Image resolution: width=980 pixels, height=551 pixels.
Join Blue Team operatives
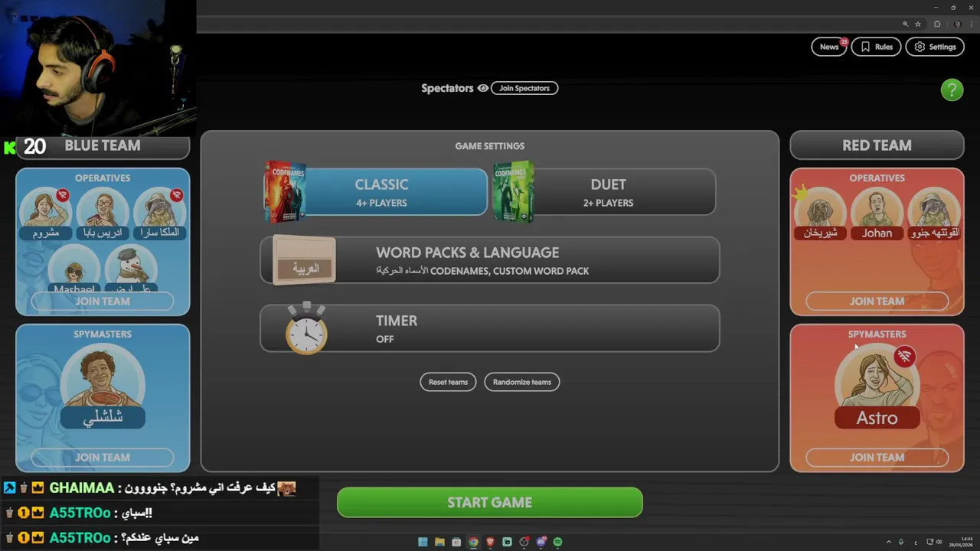pos(103,302)
